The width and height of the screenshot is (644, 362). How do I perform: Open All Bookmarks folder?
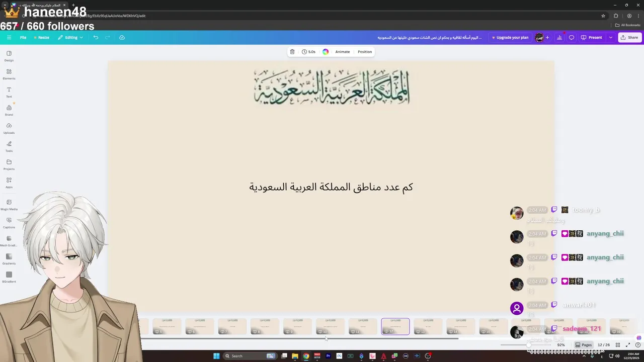[627, 25]
